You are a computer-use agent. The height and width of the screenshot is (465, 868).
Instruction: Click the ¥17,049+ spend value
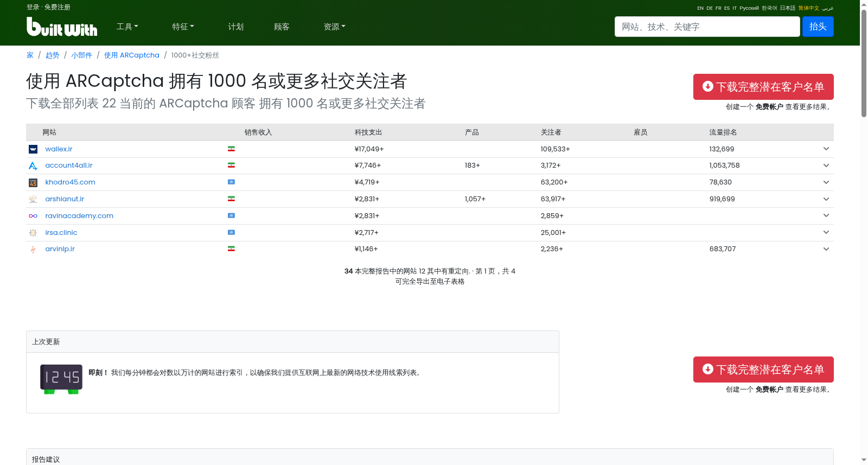click(x=369, y=149)
